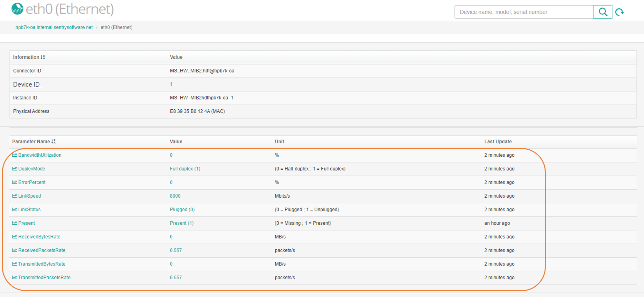Open the graph icon beside Present
644x297 pixels.
click(14, 223)
